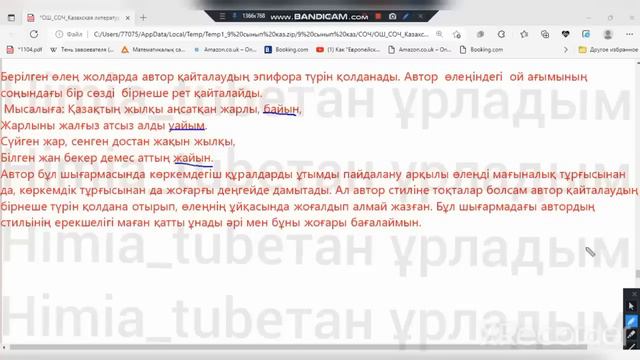Click the vertical scrollbar thumb
640x360 pixels.
pos(638,273)
